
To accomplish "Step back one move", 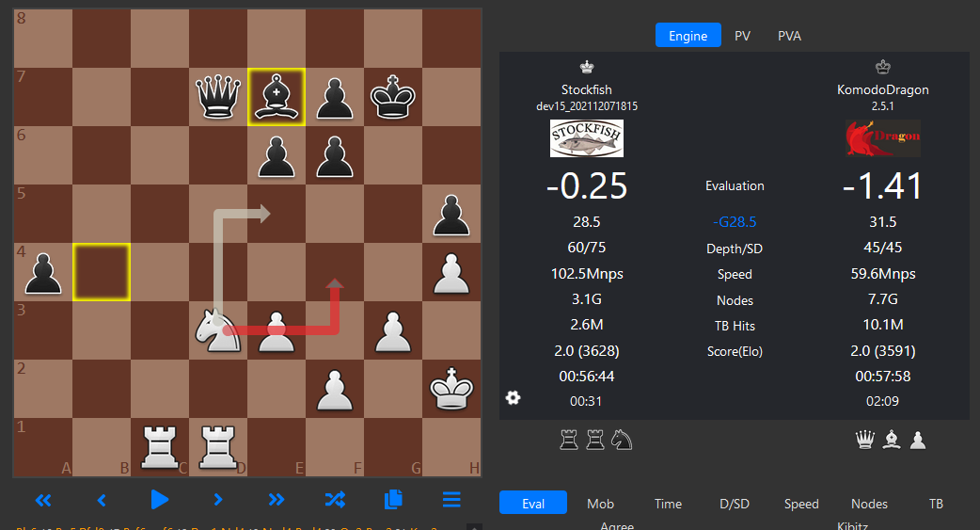I will 102,499.
